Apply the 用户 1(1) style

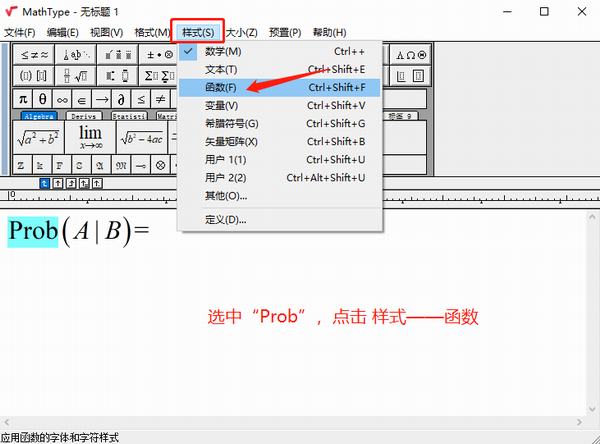click(x=280, y=160)
